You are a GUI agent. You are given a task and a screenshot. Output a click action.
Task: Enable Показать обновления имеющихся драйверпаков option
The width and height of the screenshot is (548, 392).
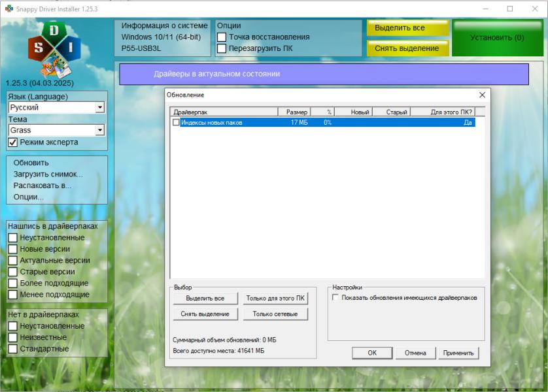pos(335,297)
